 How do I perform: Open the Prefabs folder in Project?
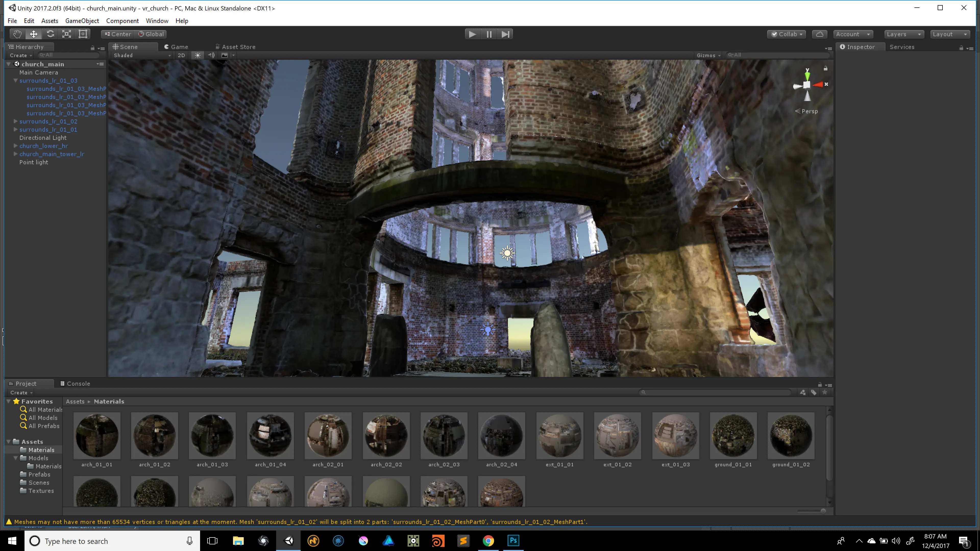(39, 474)
